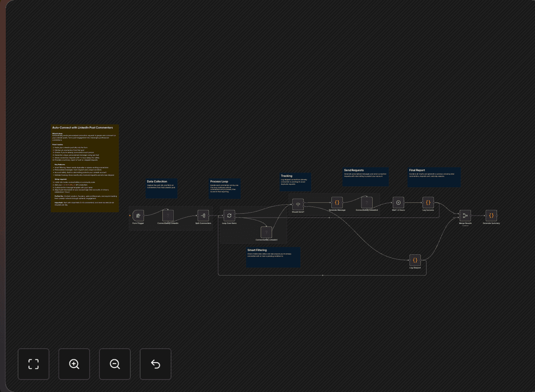The height and width of the screenshot is (392, 535).
Task: Select the Loop Over Items node icon
Action: (x=229, y=215)
